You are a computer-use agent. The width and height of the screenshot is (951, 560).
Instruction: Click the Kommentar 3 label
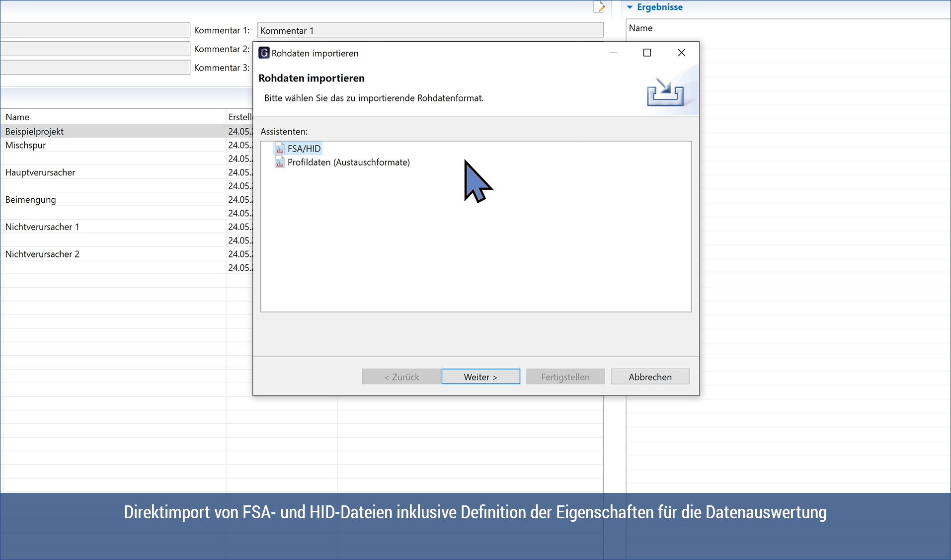pos(222,68)
